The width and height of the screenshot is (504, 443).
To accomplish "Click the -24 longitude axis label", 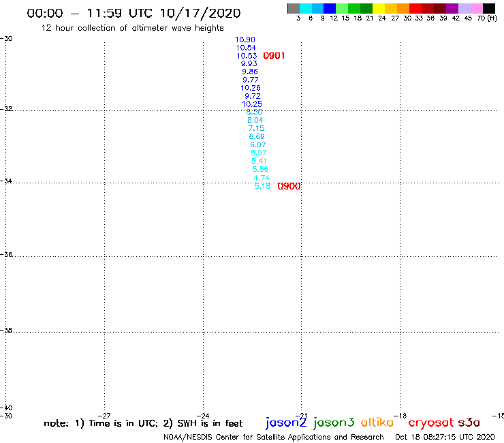I will click(x=203, y=416).
